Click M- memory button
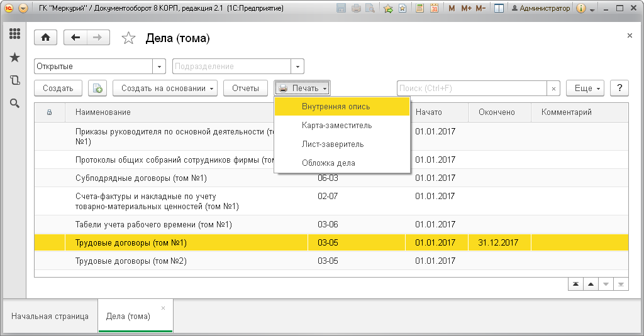The height and width of the screenshot is (336, 644). click(480, 8)
